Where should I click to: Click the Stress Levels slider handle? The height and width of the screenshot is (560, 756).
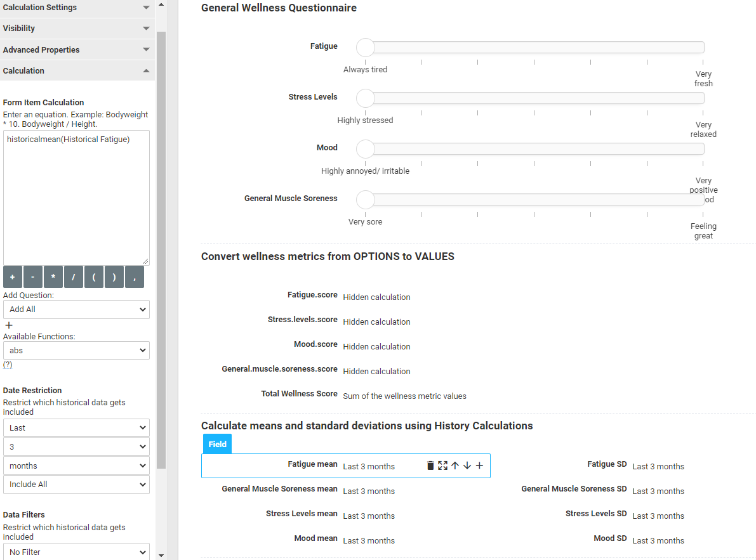[366, 98]
